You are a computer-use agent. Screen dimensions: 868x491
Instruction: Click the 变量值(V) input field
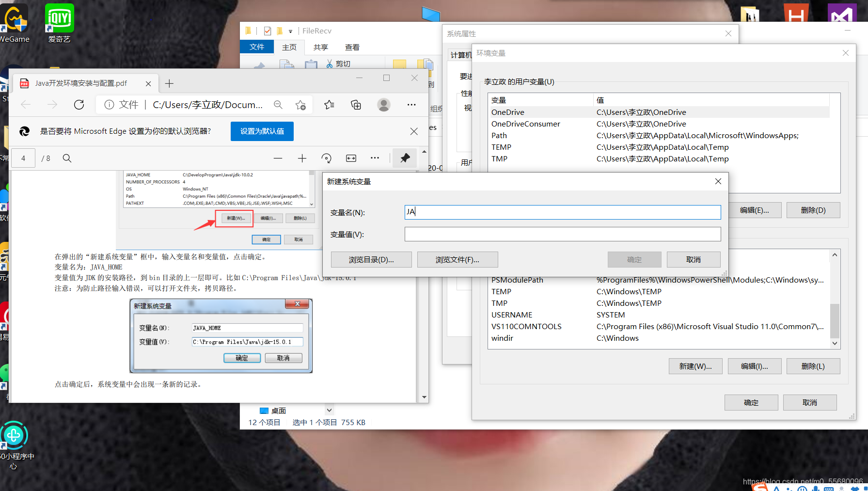[x=563, y=234]
